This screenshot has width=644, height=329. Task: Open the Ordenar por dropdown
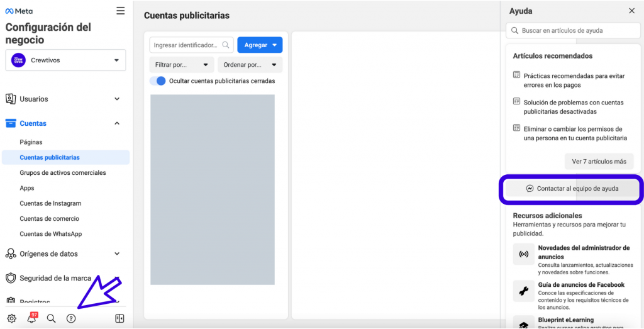[x=250, y=65]
